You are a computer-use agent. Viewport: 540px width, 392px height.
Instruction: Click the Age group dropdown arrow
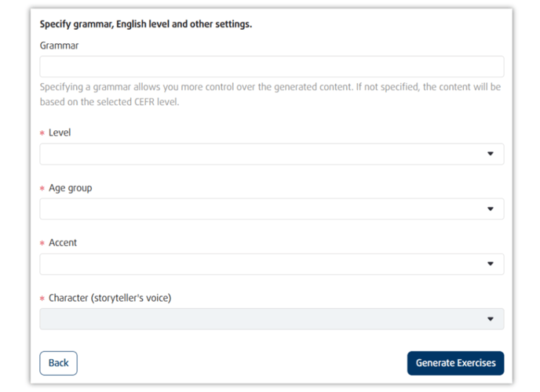[491, 209]
